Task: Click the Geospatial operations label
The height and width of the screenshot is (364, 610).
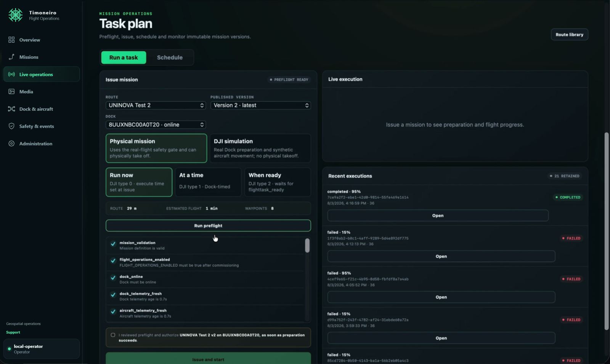Action: point(23,324)
